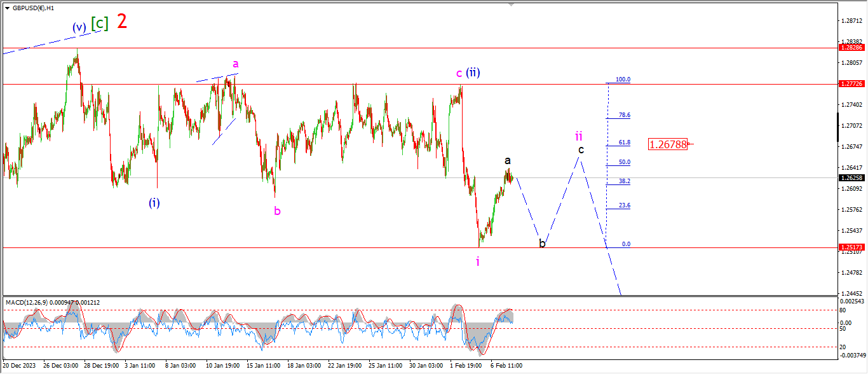Select the green [c] wave label
This screenshot has height=374, width=868.
click(99, 24)
